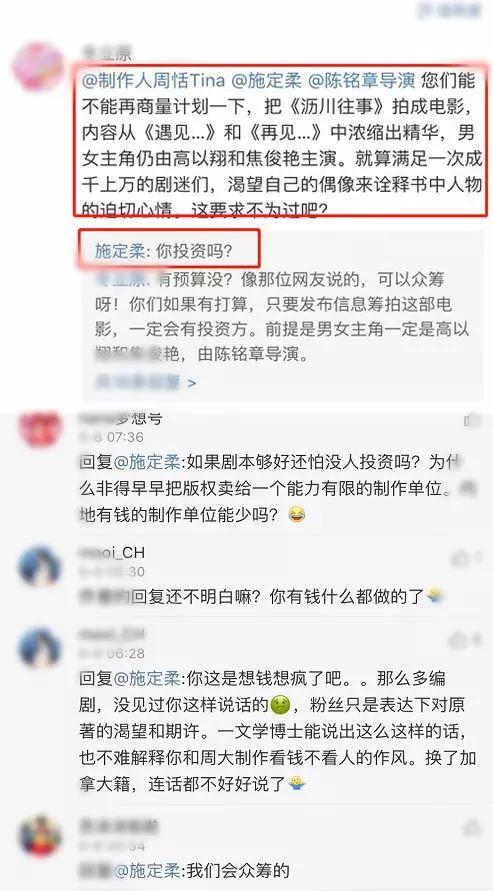The height and width of the screenshot is (891, 493).
Task: Like the 06:28 comment
Action: coord(467,640)
